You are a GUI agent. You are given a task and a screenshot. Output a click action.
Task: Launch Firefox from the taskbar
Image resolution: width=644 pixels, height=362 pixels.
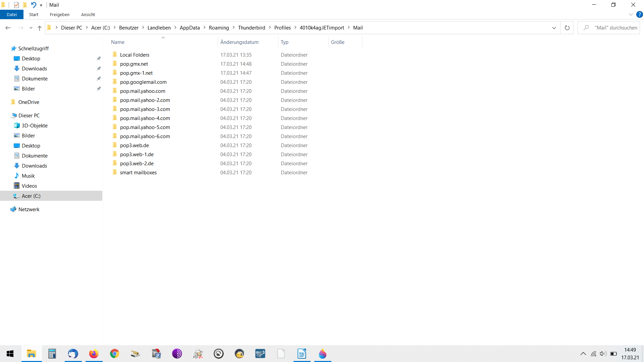(x=94, y=354)
